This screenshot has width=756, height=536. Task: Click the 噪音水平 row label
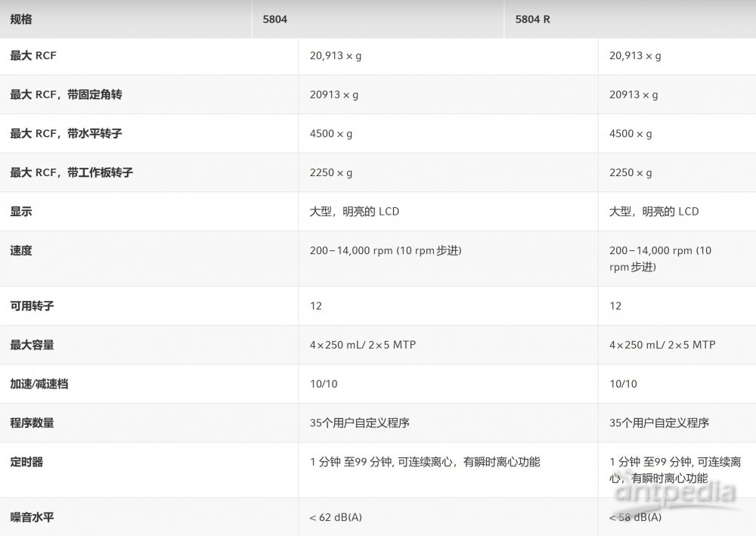tap(32, 518)
